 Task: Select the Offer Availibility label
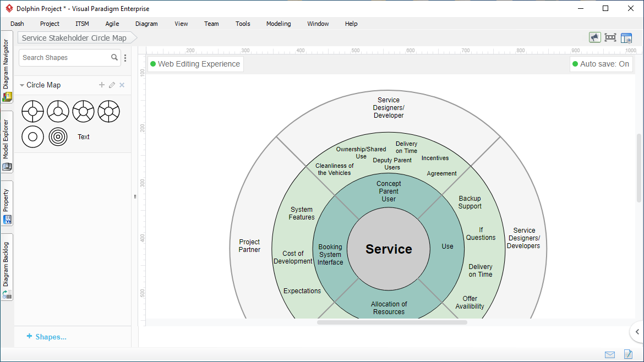[x=470, y=303]
